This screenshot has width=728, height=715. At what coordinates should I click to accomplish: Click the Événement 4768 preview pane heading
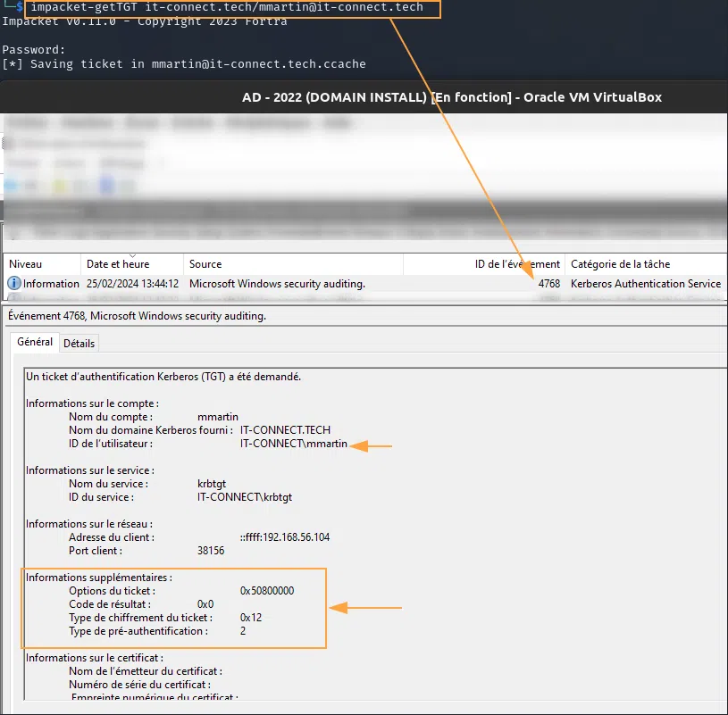(x=137, y=315)
